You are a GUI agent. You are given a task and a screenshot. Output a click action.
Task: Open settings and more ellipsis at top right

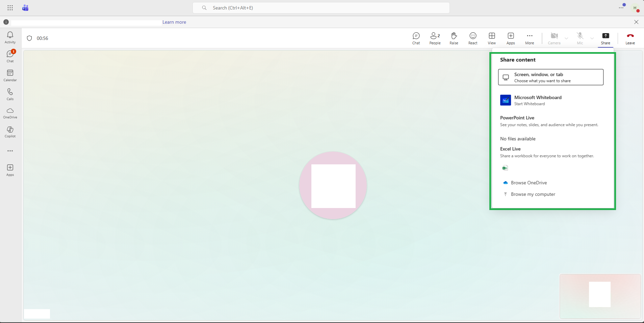point(621,7)
